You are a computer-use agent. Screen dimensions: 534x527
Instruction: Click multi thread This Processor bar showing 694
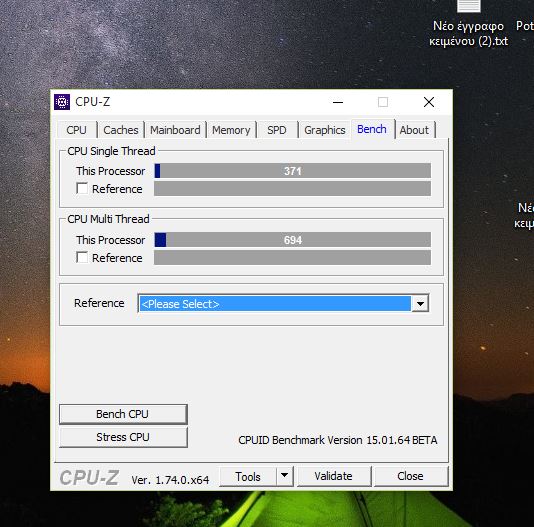[293, 240]
